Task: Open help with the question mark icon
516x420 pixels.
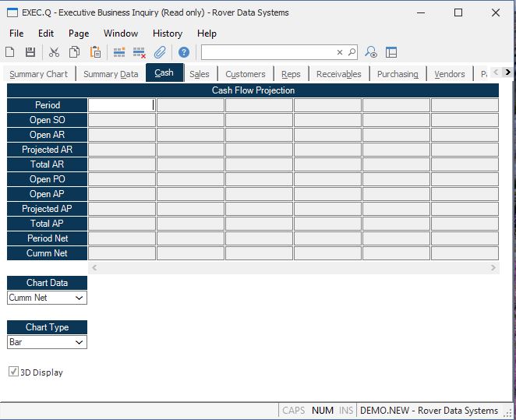Action: pyautogui.click(x=184, y=52)
